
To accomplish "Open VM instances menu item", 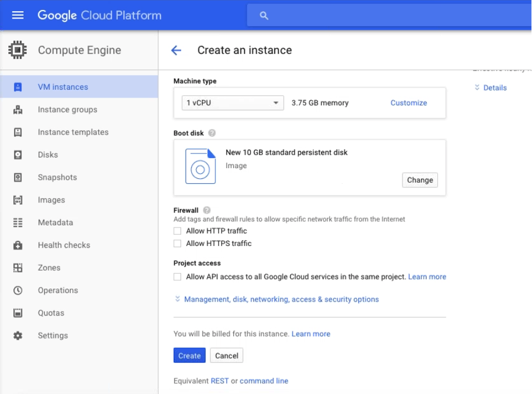I will [79, 87].
